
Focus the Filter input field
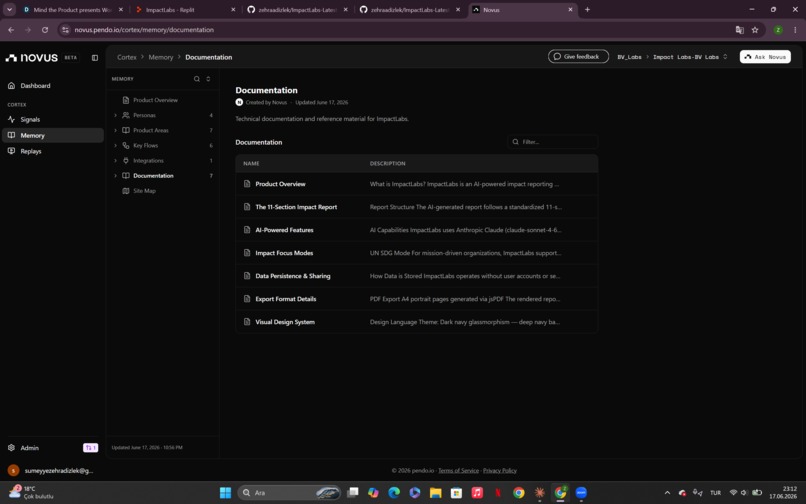tap(553, 142)
